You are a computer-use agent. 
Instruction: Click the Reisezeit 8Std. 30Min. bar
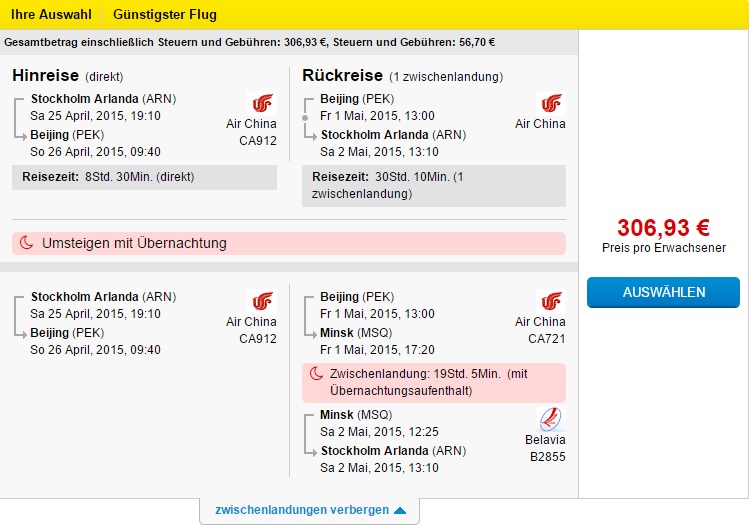pyautogui.click(x=144, y=177)
